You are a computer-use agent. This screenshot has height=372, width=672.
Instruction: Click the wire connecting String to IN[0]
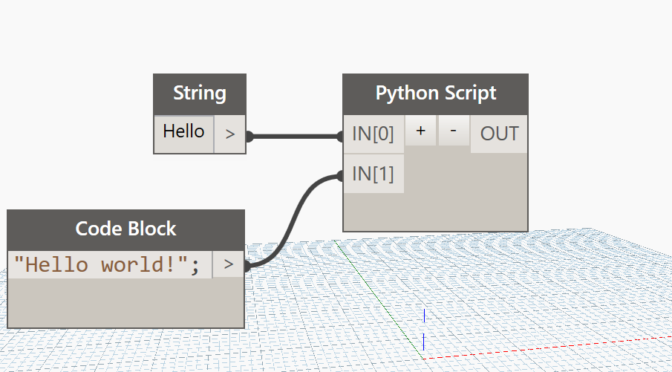(294, 137)
